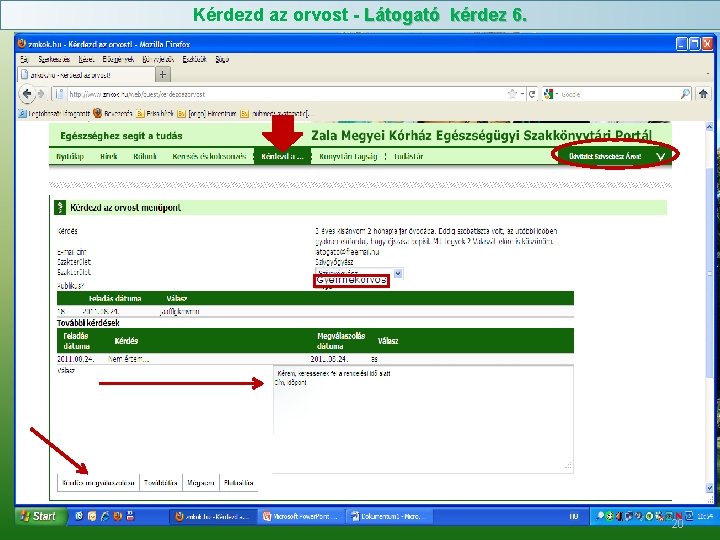Image resolution: width=720 pixels, height=540 pixels.
Task: Open the Szakterület combo box arrow
Action: [398, 273]
